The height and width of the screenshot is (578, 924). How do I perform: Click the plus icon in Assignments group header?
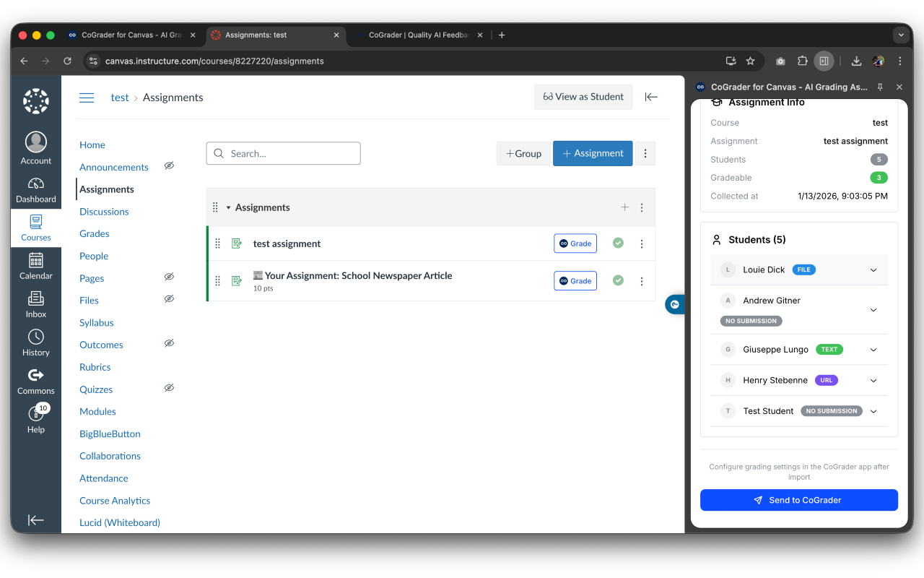624,207
